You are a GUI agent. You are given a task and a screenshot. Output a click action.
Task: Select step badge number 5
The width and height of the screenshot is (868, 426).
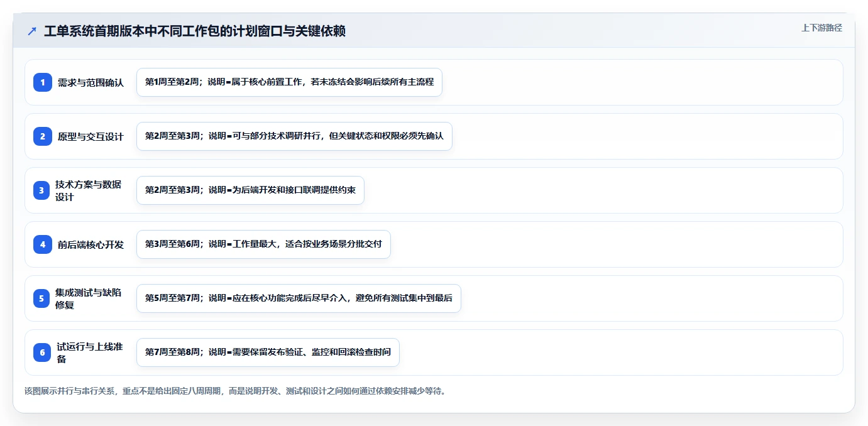[x=41, y=298]
